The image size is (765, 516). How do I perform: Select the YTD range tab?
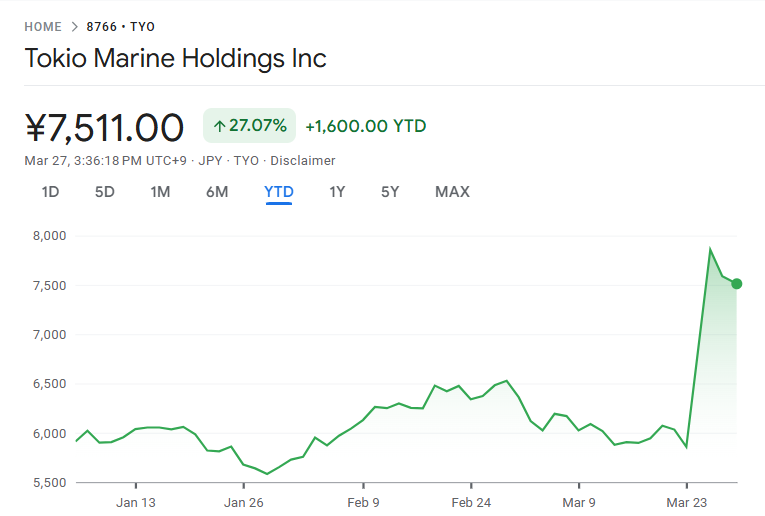coord(278,192)
